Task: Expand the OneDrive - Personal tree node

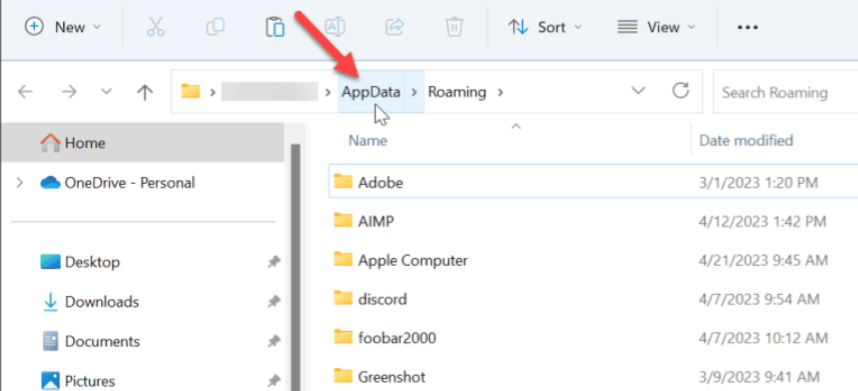Action: pos(20,182)
